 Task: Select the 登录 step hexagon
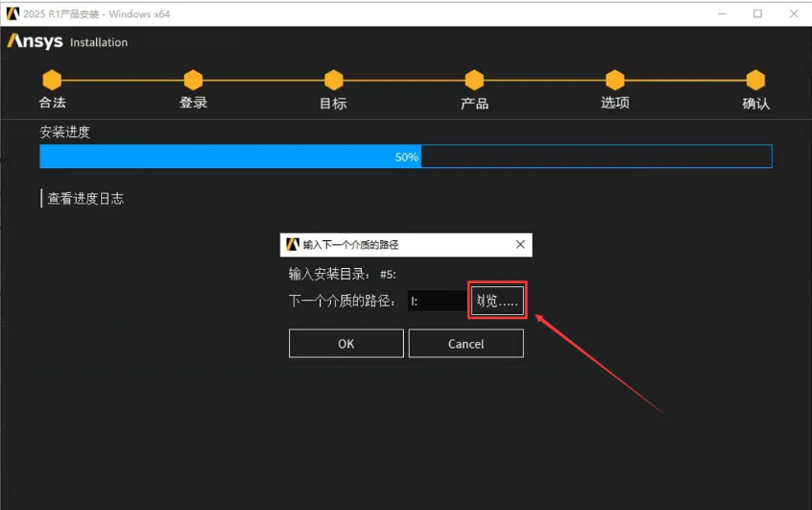193,80
